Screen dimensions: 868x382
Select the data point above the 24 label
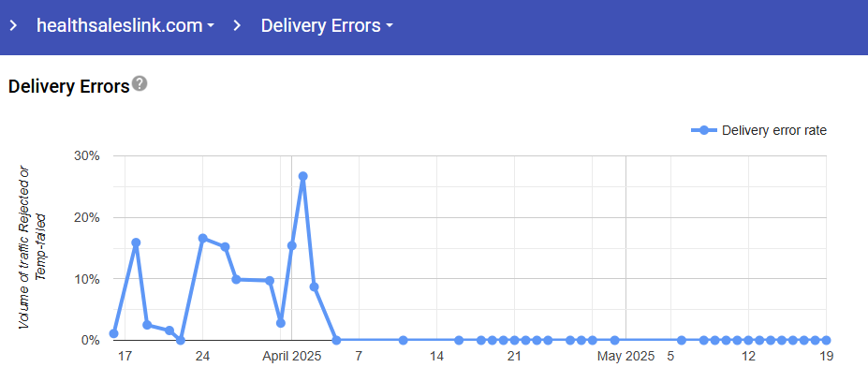(202, 238)
